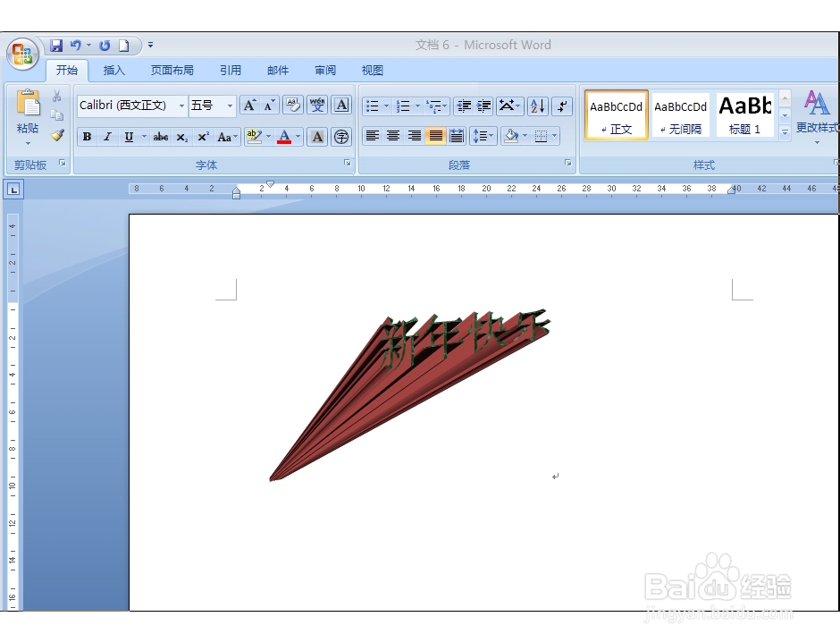Cut selection with scissors icon
Screen dimensions: 840x642
click(x=57, y=96)
